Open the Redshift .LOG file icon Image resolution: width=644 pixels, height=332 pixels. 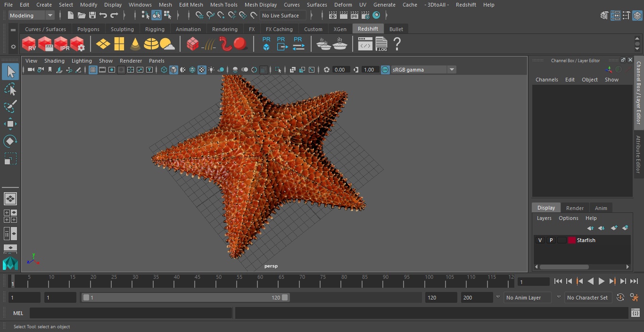pos(381,44)
